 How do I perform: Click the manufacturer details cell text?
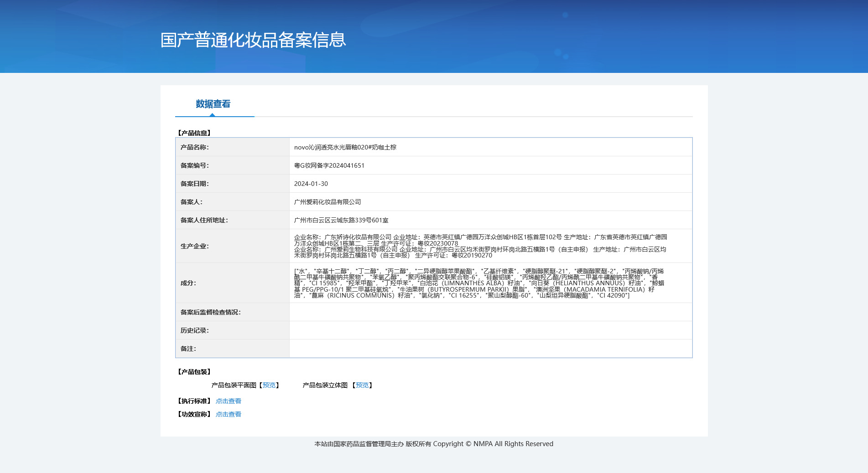[x=480, y=246]
